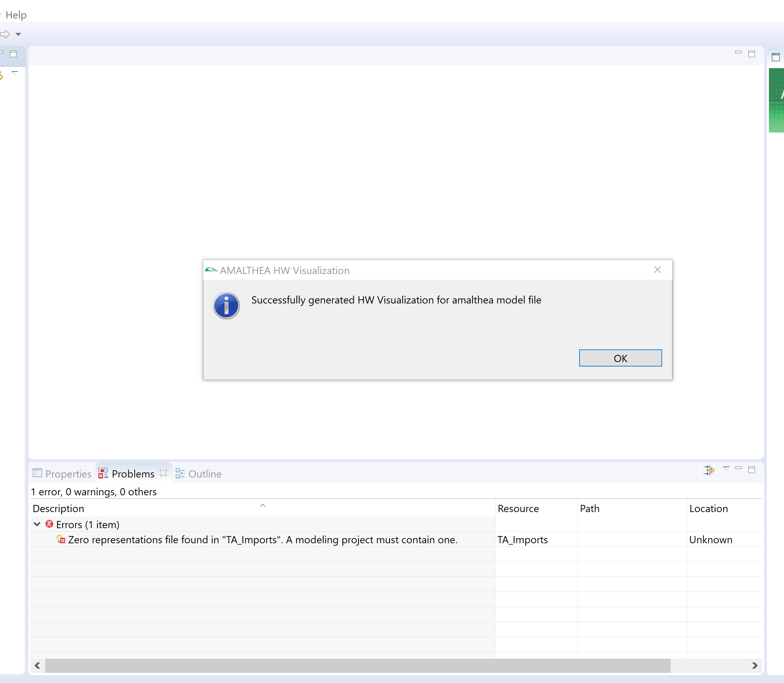Close the AMALTHEA HW Visualization dialog
The height and width of the screenshot is (683, 784).
[657, 270]
